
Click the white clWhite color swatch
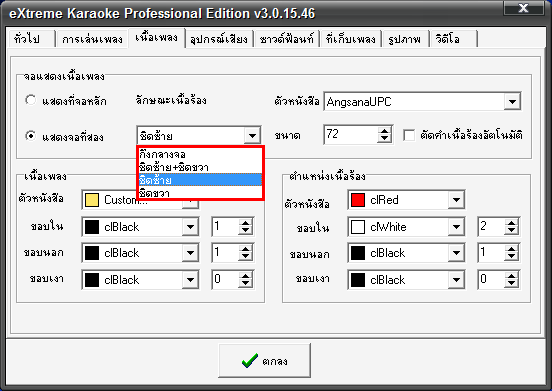358,227
